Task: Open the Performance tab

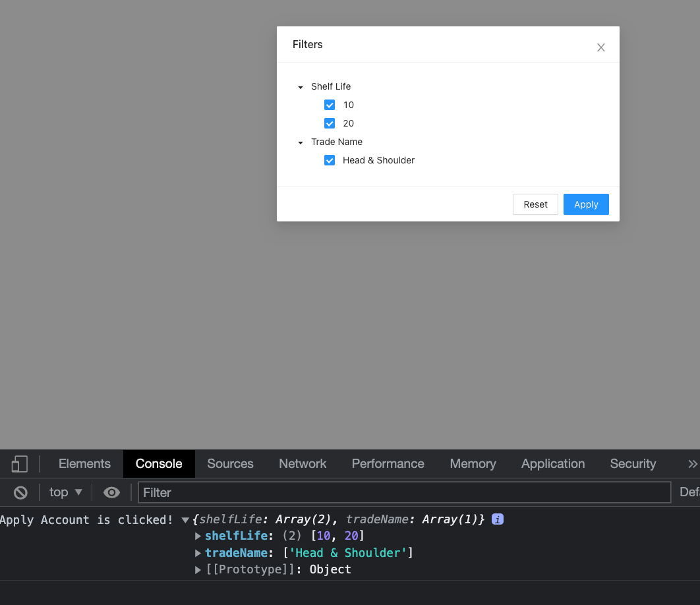Action: point(388,463)
